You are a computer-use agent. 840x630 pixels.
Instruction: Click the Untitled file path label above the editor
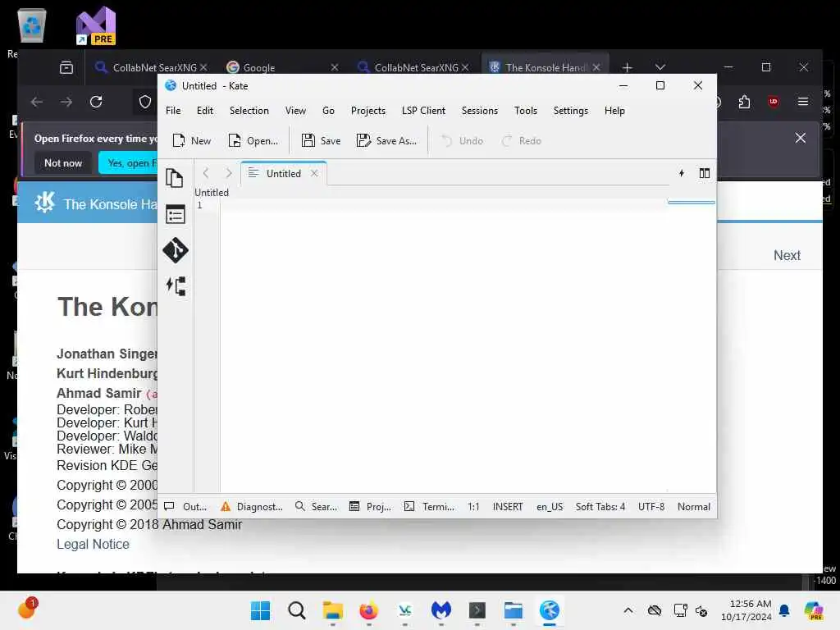coord(211,192)
